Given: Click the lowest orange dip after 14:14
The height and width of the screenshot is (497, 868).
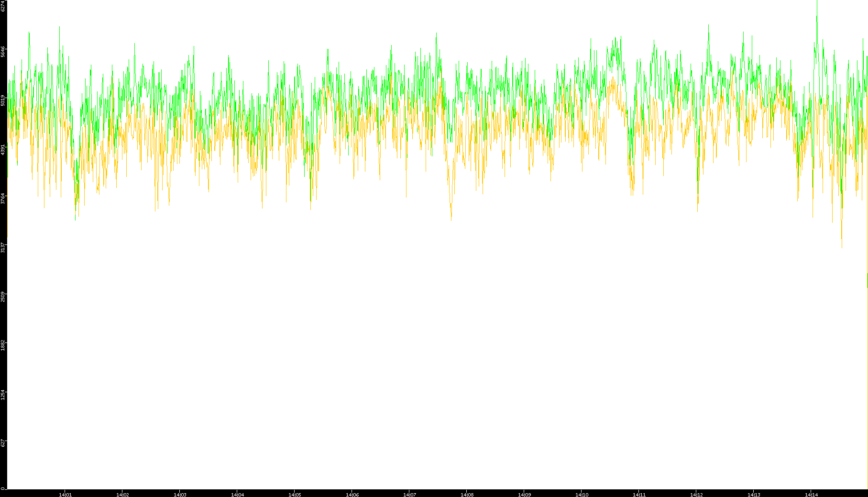Looking at the screenshot, I should [x=842, y=247].
